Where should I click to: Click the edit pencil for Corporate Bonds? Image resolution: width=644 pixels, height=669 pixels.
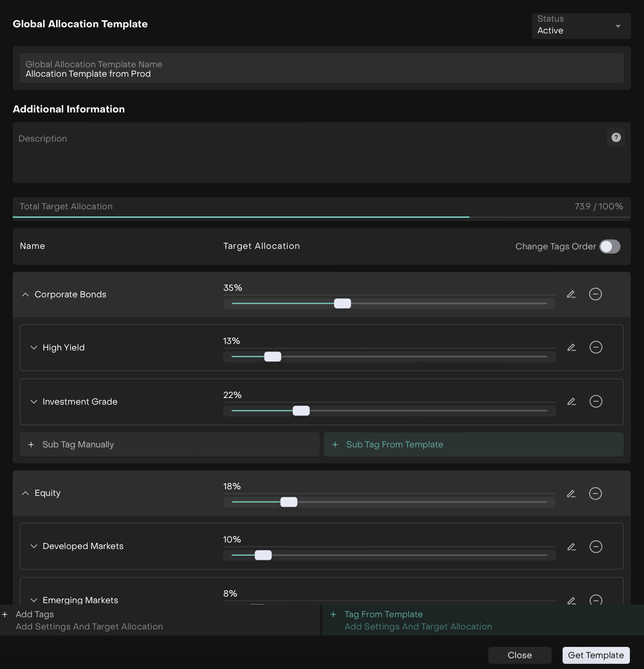pyautogui.click(x=571, y=295)
